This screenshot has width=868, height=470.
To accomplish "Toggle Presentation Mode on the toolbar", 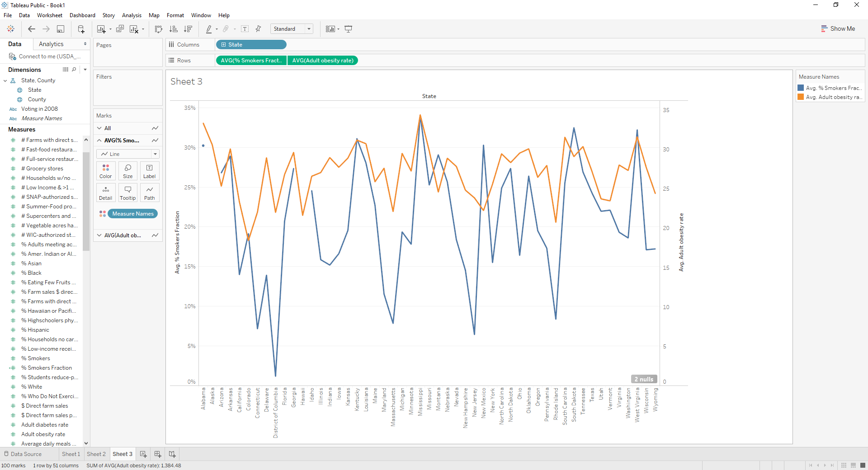I will click(348, 28).
